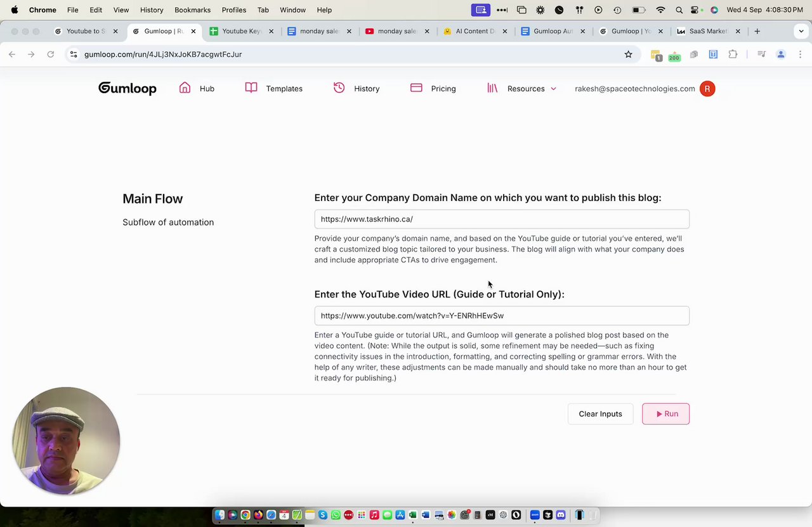Switch to the SaaS Market… tab
The width and height of the screenshot is (812, 527).
tap(708, 31)
